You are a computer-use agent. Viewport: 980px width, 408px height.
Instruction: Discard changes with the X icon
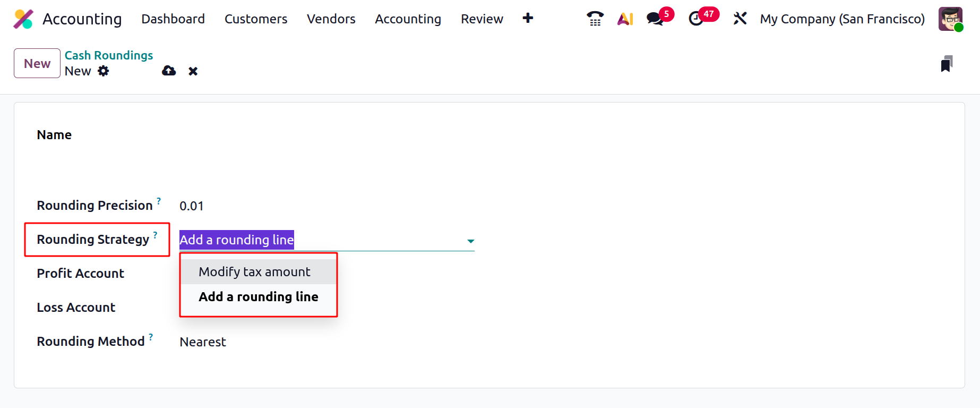click(193, 71)
